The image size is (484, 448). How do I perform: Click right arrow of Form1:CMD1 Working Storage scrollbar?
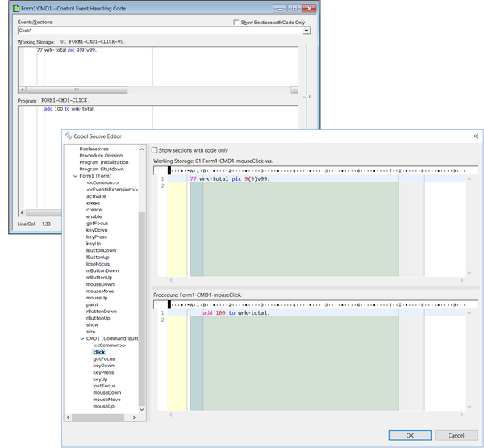click(x=294, y=90)
